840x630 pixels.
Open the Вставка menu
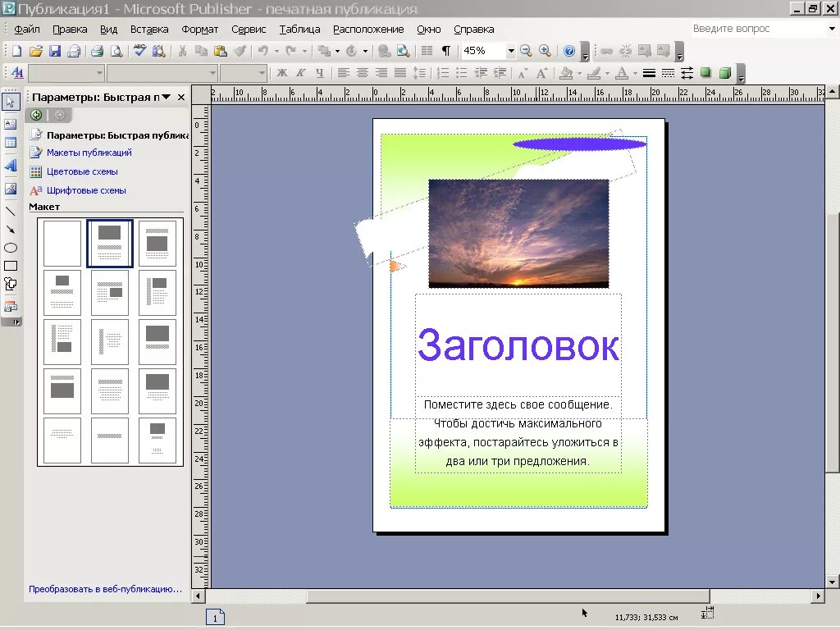click(x=149, y=30)
